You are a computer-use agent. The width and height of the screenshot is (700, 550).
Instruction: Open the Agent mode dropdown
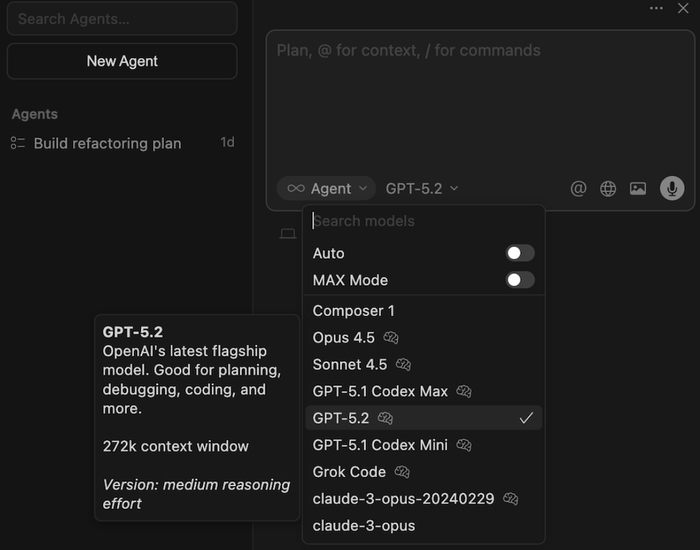click(325, 188)
